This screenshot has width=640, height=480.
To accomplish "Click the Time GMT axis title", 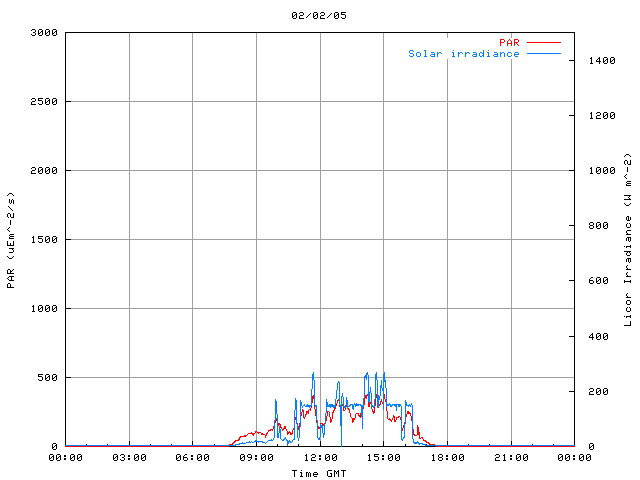I will 319,473.
